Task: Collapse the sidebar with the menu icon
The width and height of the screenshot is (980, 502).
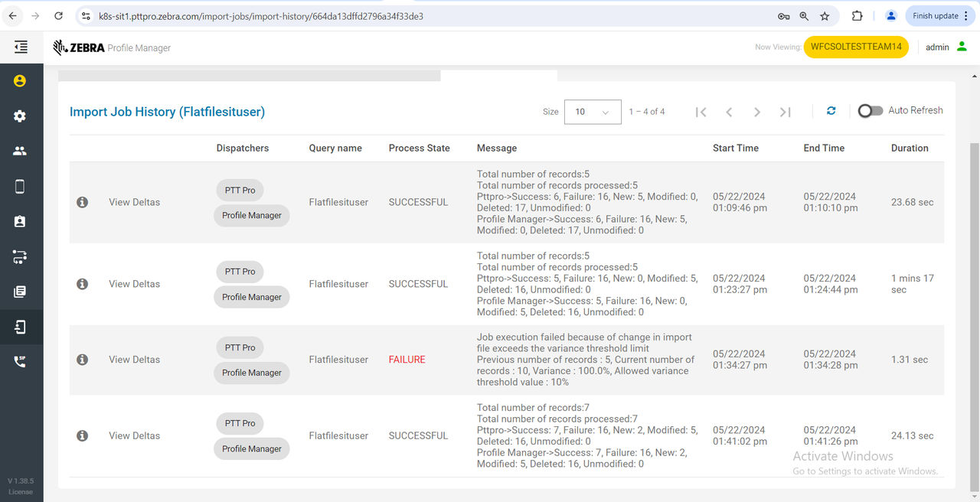Action: click(x=21, y=47)
